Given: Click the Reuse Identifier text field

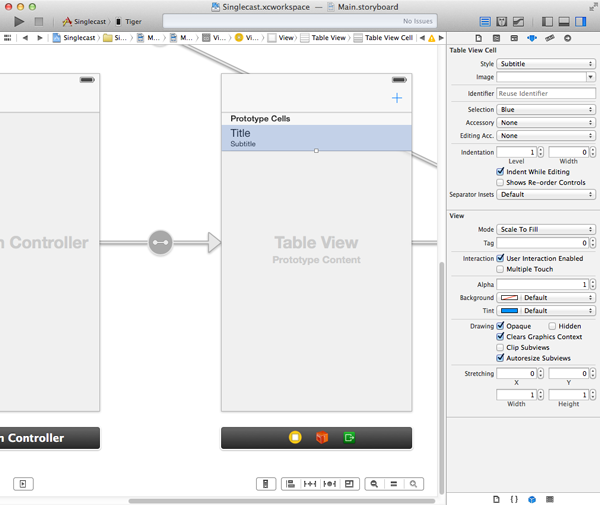Looking at the screenshot, I should pyautogui.click(x=546, y=93).
